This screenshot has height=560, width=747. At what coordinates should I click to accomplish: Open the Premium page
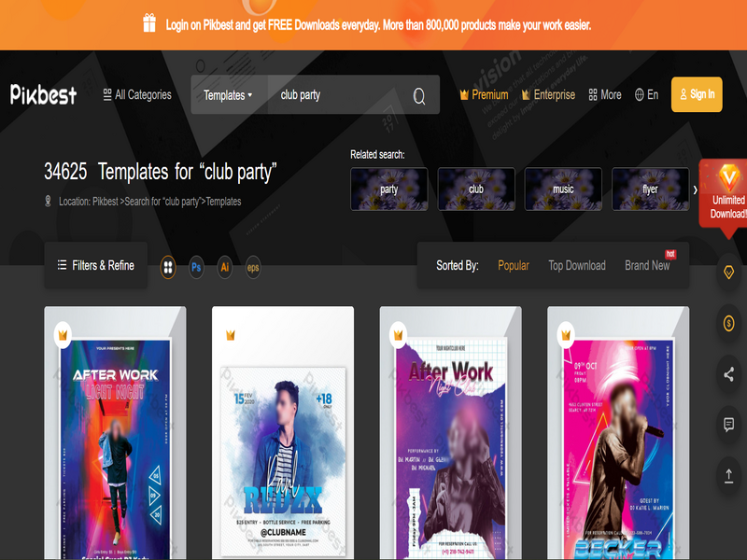(x=484, y=95)
